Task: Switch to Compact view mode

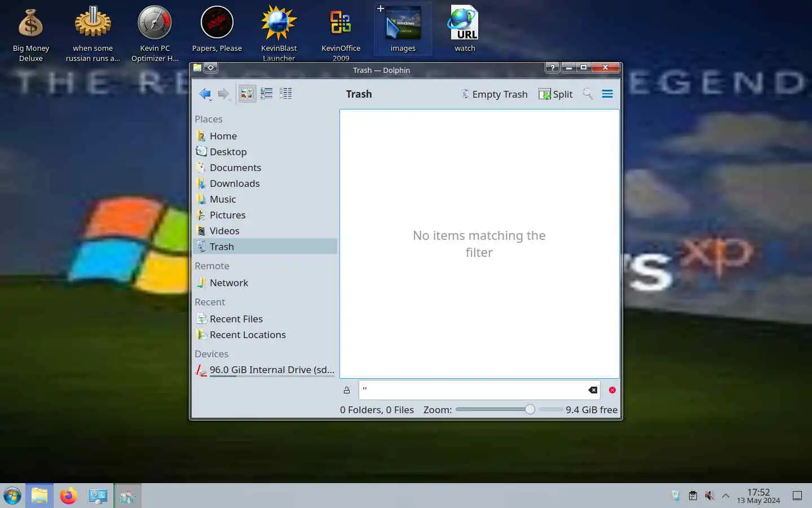Action: click(267, 94)
